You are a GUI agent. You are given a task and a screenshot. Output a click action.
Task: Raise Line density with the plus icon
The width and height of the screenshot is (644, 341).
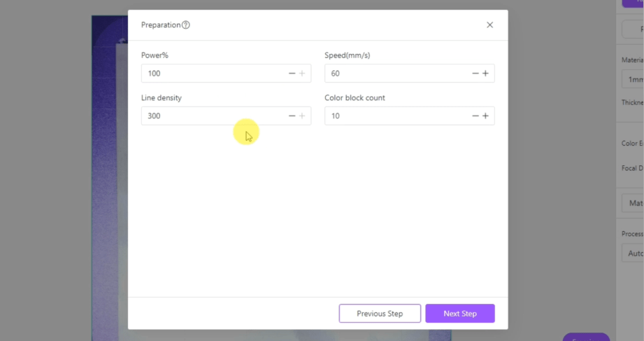click(x=302, y=116)
